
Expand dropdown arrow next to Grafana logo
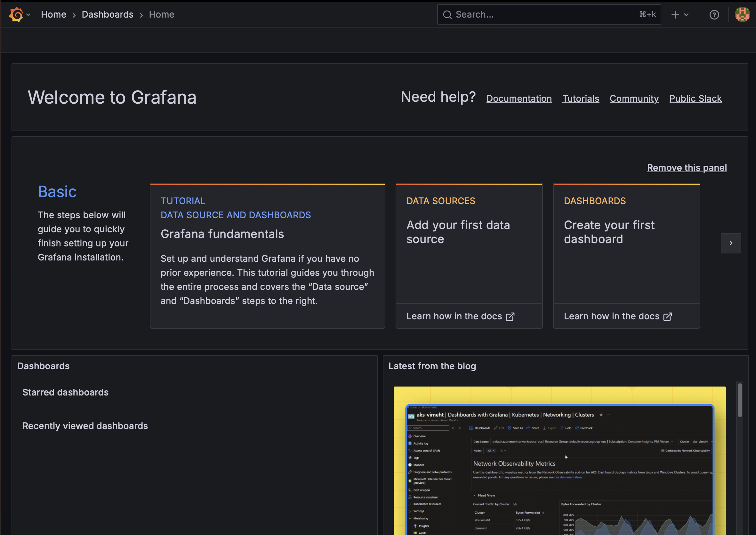28,14
